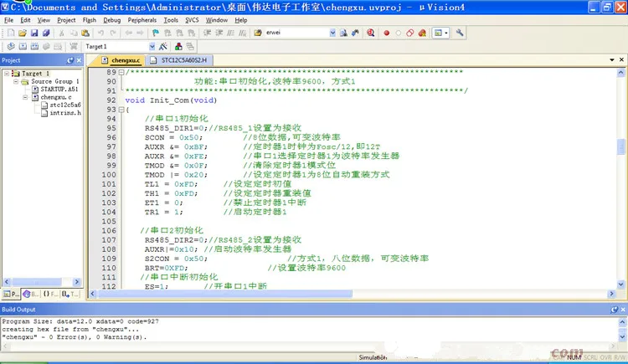
Task: Select the stc12c5a6 header in tree
Action: click(x=64, y=105)
